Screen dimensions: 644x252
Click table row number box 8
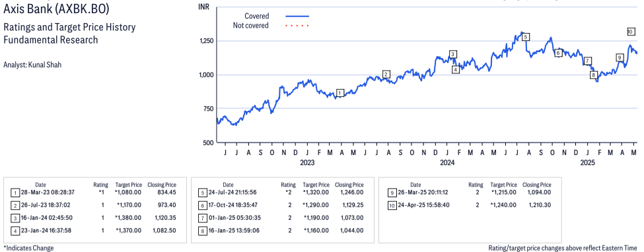203,231
